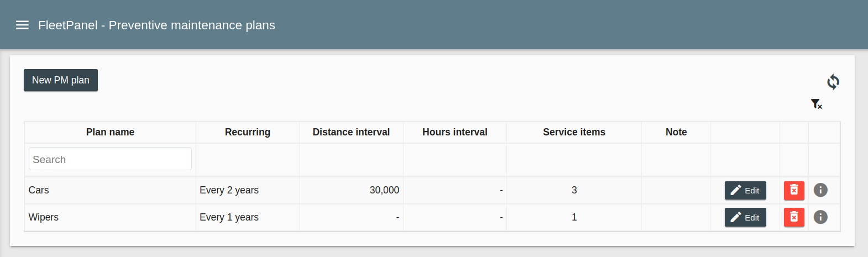Sort by Service items column header
The width and height of the screenshot is (868, 257).
pyautogui.click(x=574, y=132)
